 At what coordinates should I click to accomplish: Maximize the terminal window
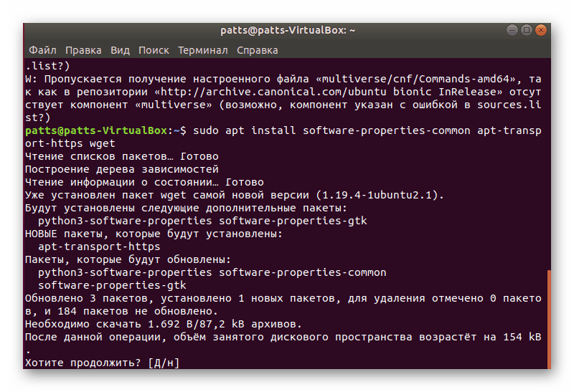[527, 30]
